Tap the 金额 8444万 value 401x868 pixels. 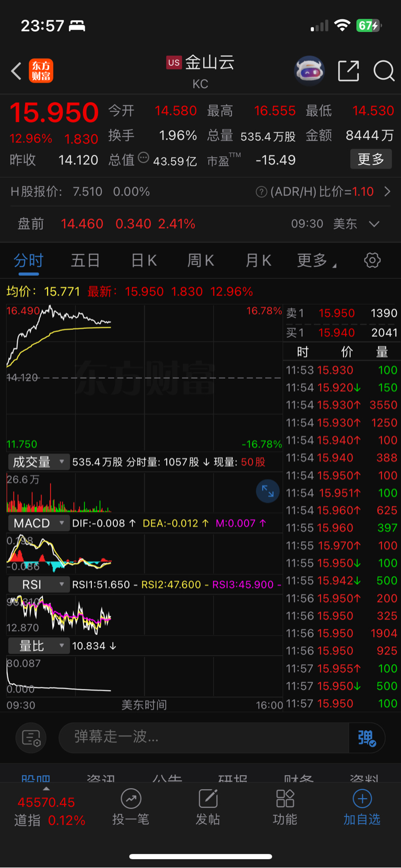click(370, 136)
